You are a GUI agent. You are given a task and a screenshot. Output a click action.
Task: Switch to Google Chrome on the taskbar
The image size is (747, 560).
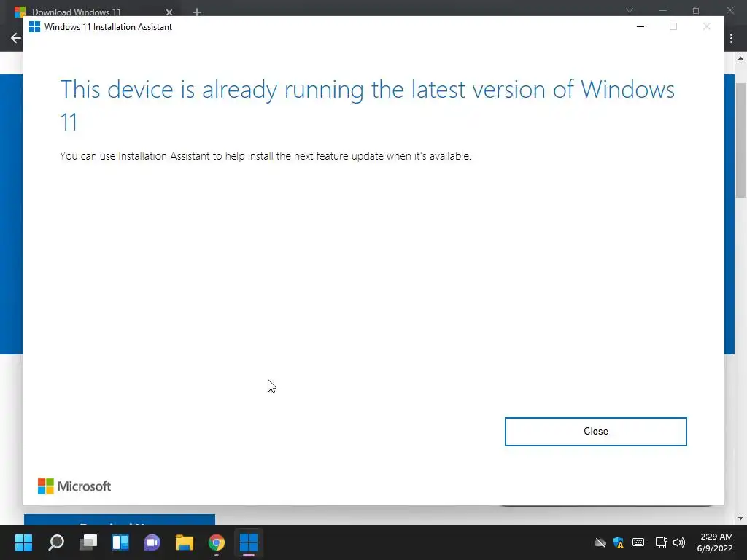[216, 542]
